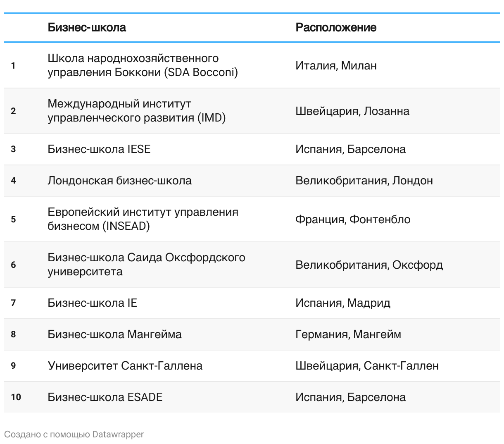Image resolution: width=504 pixels, height=444 pixels.
Task: Select Бизнес-школа IESE entry
Action: [99, 149]
